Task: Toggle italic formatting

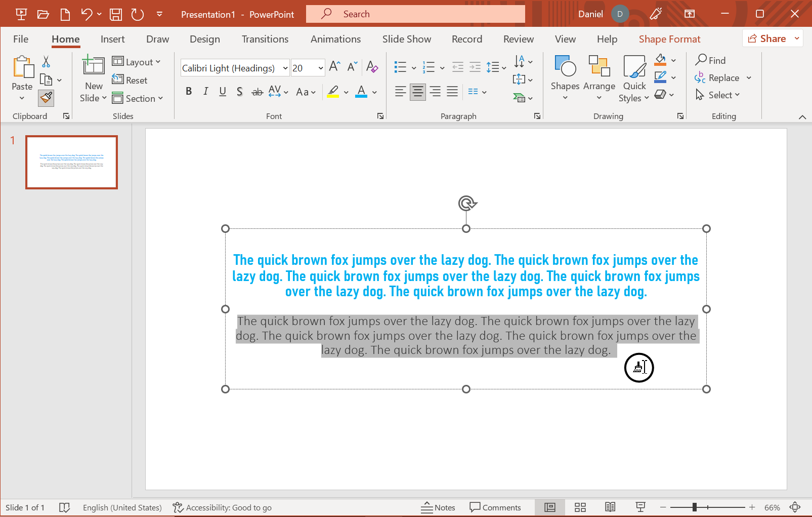Action: [x=205, y=92]
